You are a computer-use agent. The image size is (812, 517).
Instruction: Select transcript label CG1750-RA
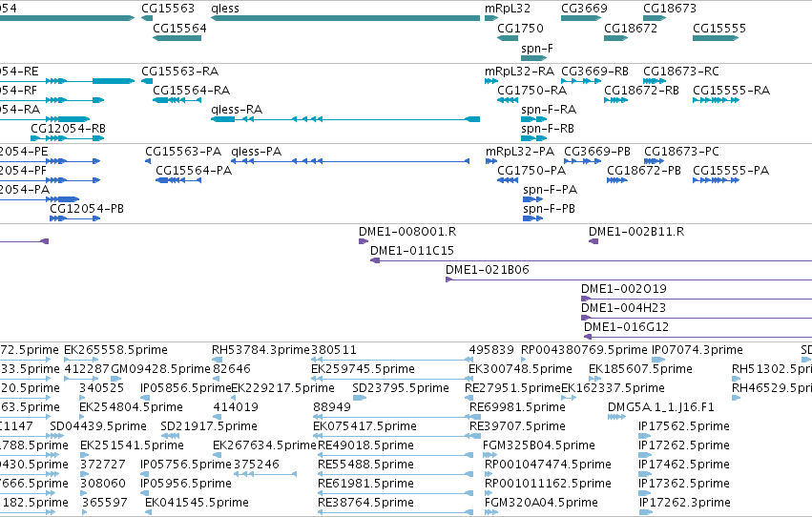coord(531,90)
